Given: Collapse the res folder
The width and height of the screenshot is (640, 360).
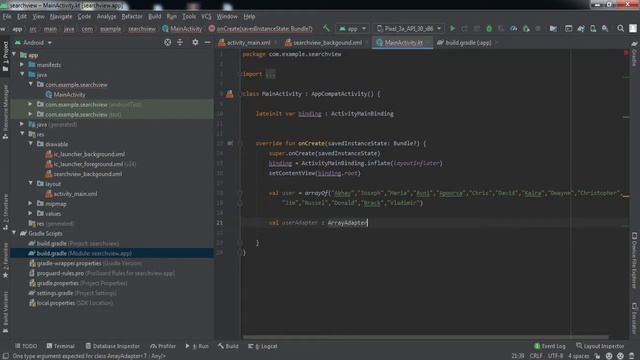Looking at the screenshot, I should [x=22, y=134].
